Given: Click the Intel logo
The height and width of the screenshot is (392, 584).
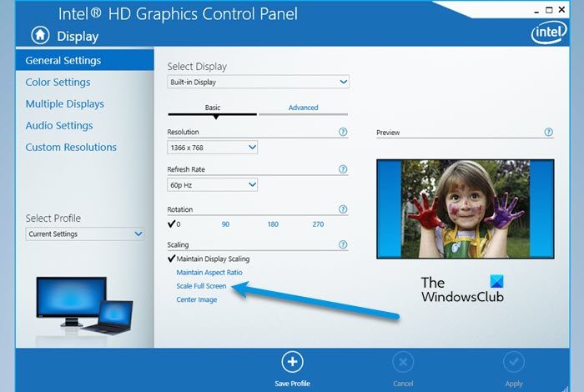Looking at the screenshot, I should coord(549,33).
